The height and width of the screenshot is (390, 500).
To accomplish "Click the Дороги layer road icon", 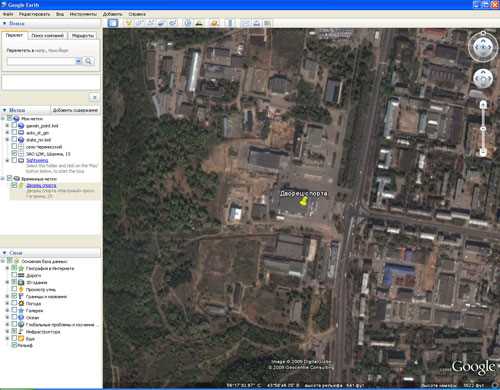I will 21,275.
